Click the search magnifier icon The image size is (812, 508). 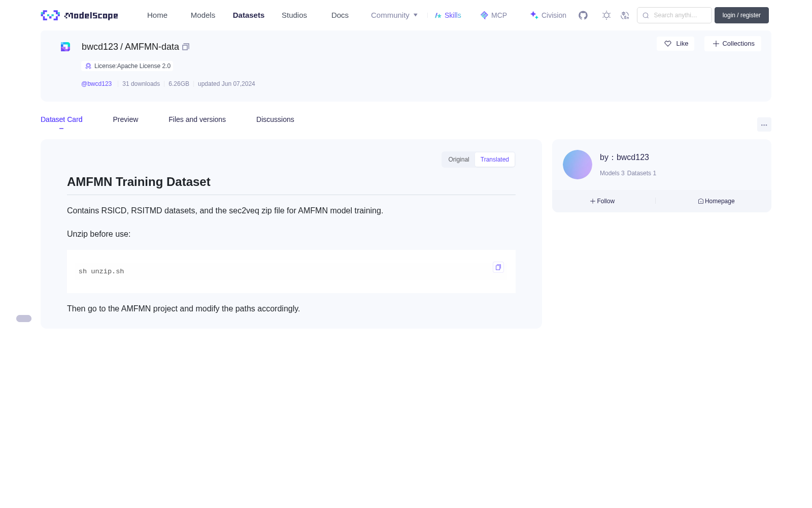(646, 15)
